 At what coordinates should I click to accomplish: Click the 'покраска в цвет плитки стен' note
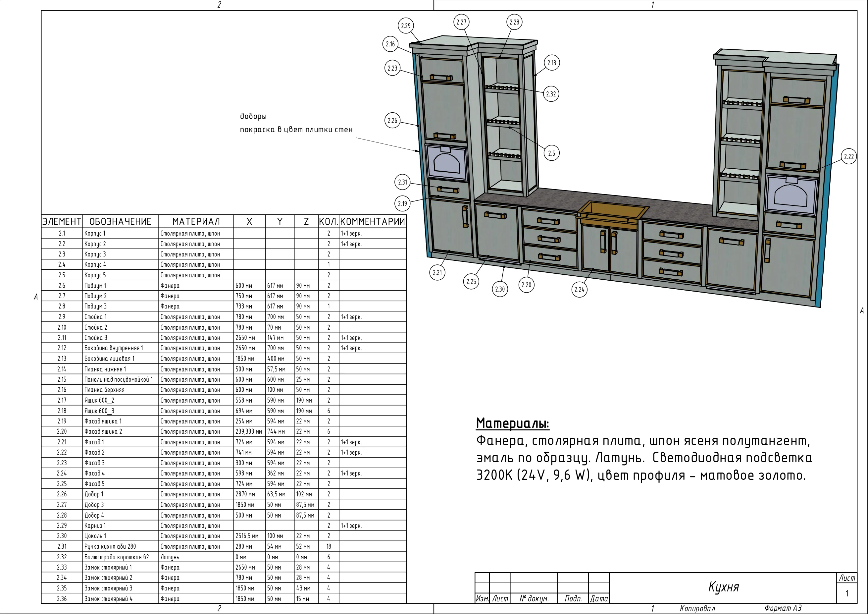tap(296, 129)
